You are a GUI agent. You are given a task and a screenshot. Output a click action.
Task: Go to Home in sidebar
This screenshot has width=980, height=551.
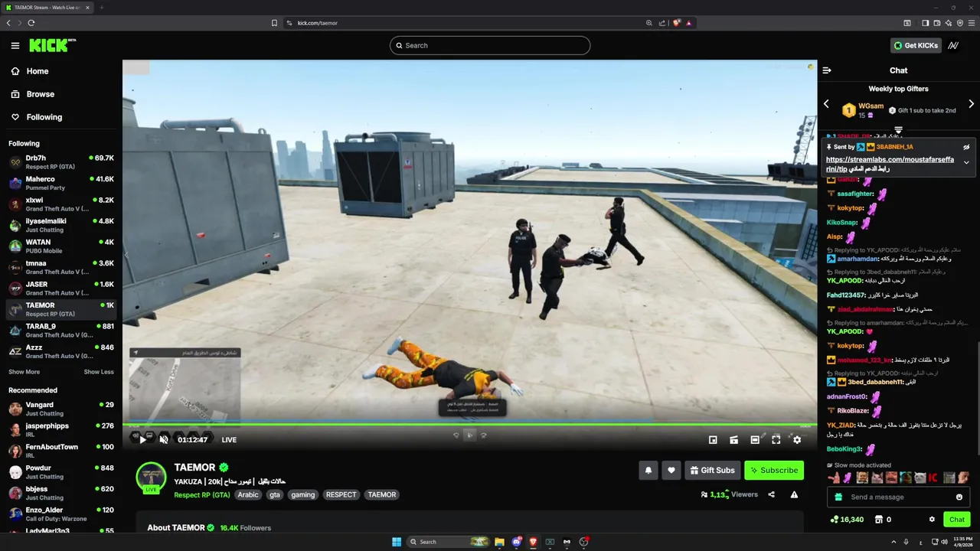click(x=38, y=71)
